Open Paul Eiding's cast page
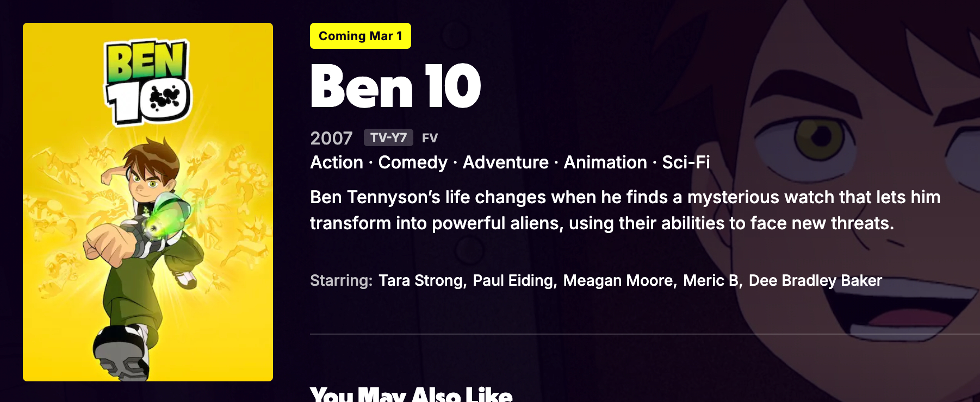 (x=513, y=280)
